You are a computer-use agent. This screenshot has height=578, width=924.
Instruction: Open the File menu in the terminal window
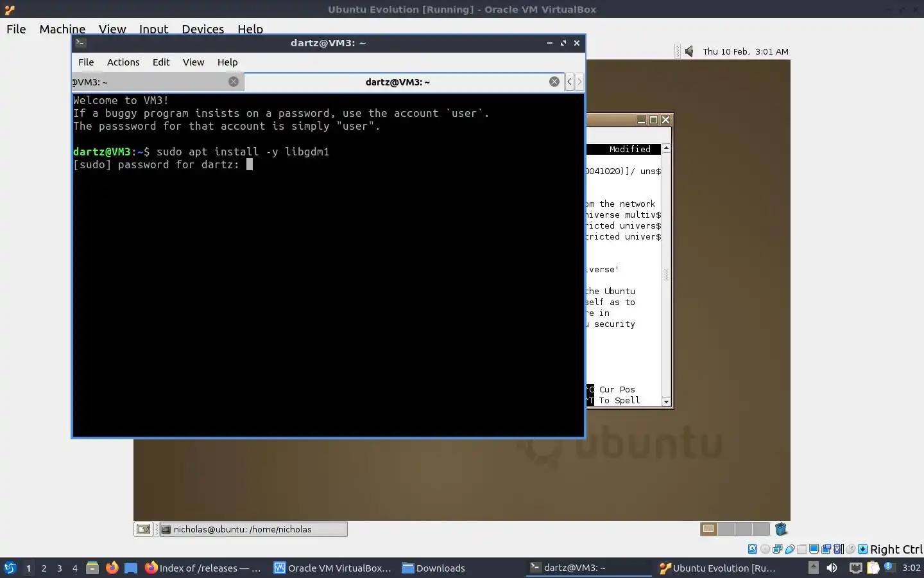tap(86, 62)
